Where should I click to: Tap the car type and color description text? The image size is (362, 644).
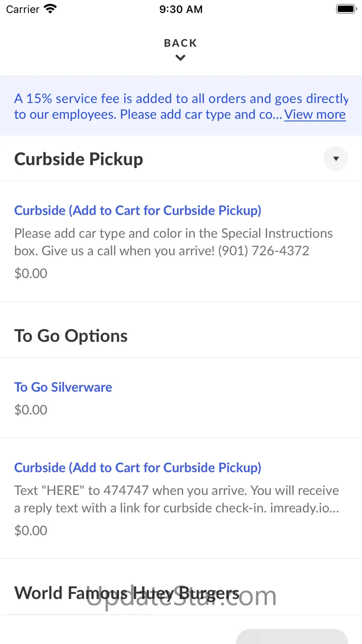[x=173, y=242]
